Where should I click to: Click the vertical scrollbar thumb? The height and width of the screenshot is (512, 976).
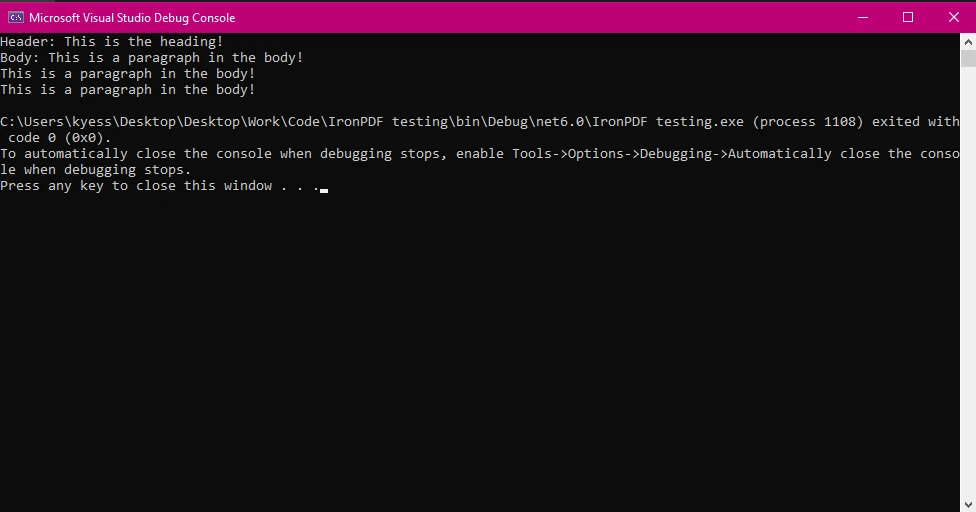pyautogui.click(x=968, y=59)
